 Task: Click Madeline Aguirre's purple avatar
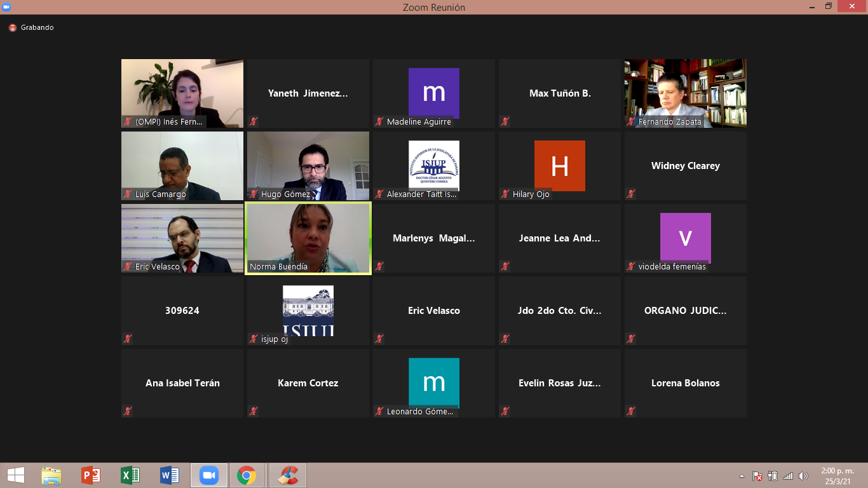click(434, 93)
